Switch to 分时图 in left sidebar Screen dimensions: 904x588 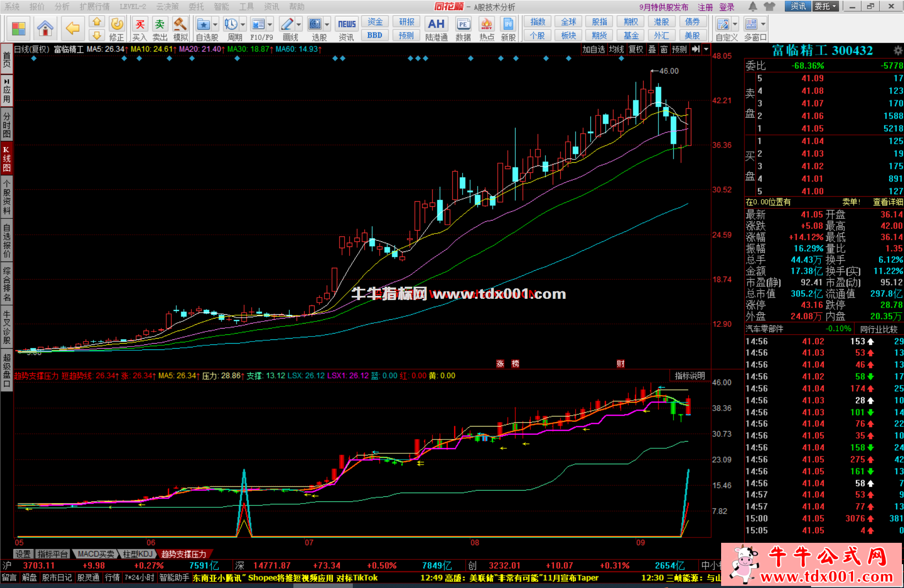(7, 124)
